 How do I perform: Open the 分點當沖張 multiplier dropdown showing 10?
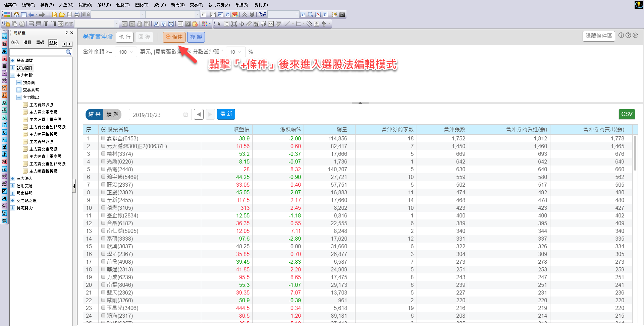coord(235,52)
